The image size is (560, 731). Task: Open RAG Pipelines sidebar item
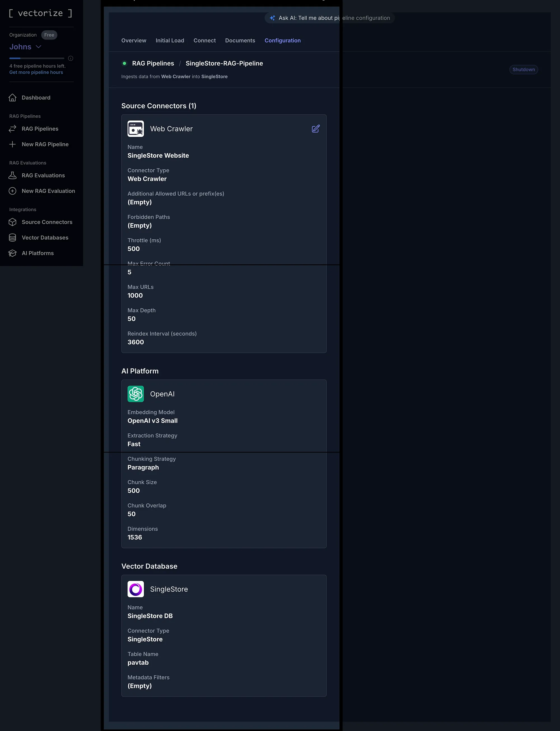tap(40, 129)
